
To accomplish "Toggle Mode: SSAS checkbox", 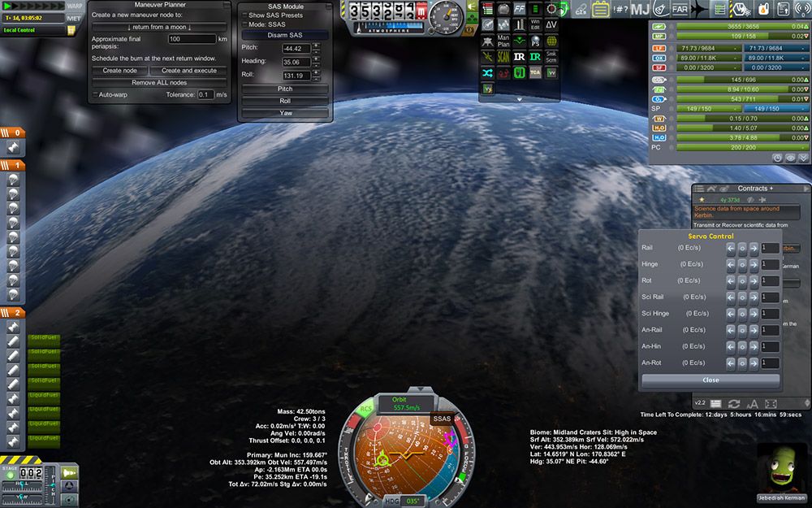I will (x=244, y=24).
